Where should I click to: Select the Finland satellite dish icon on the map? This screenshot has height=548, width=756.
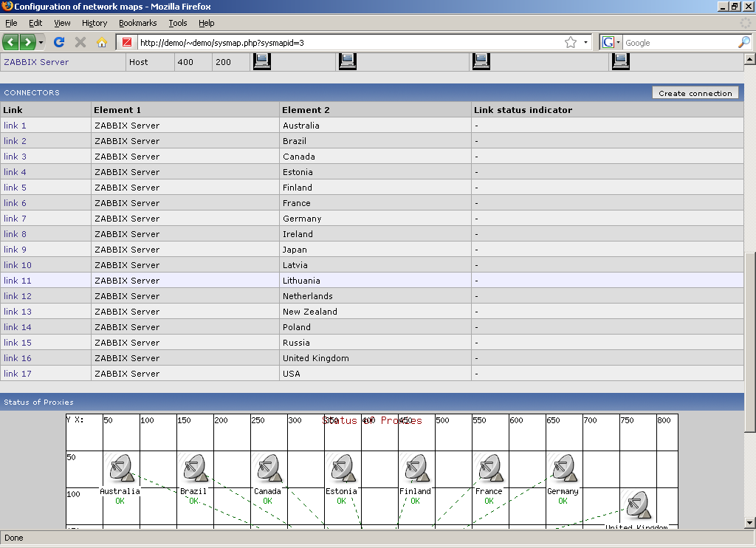click(x=415, y=468)
